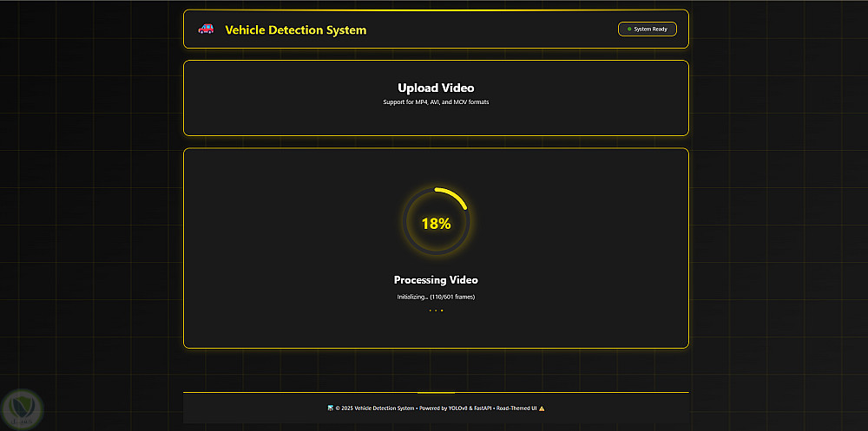Image resolution: width=868 pixels, height=431 pixels.
Task: Click the three loading dots indicator
Action: (x=436, y=310)
